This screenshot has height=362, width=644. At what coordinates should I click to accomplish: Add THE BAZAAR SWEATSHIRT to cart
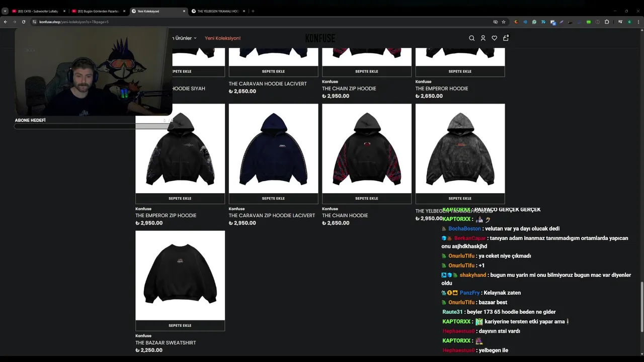pyautogui.click(x=180, y=326)
